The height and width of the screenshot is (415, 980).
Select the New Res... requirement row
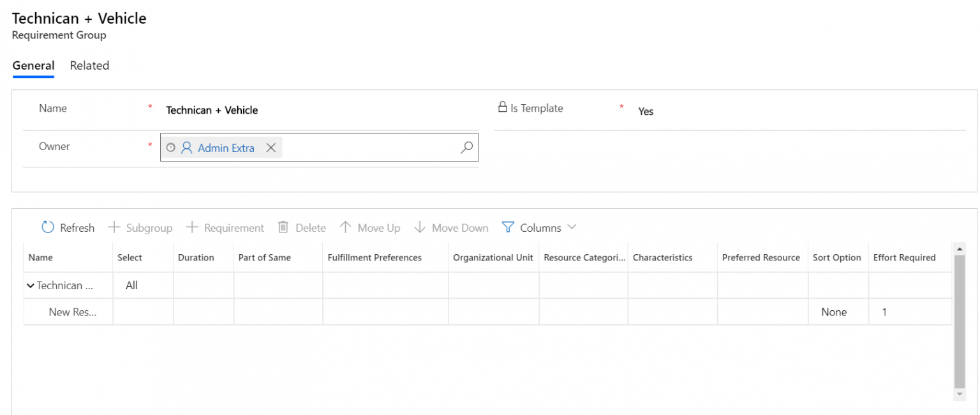(x=73, y=312)
